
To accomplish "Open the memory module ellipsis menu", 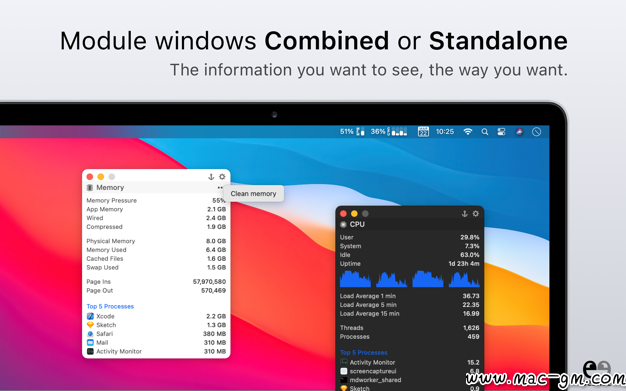I will pos(220,187).
